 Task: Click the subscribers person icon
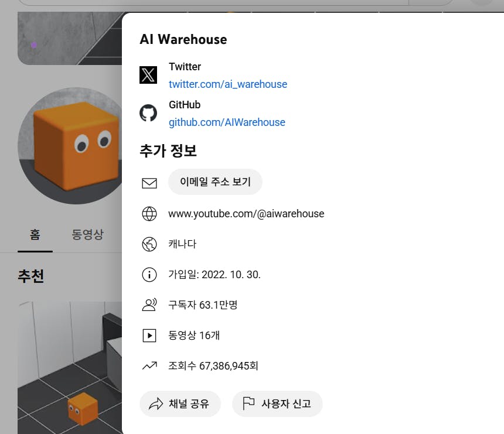pos(149,305)
